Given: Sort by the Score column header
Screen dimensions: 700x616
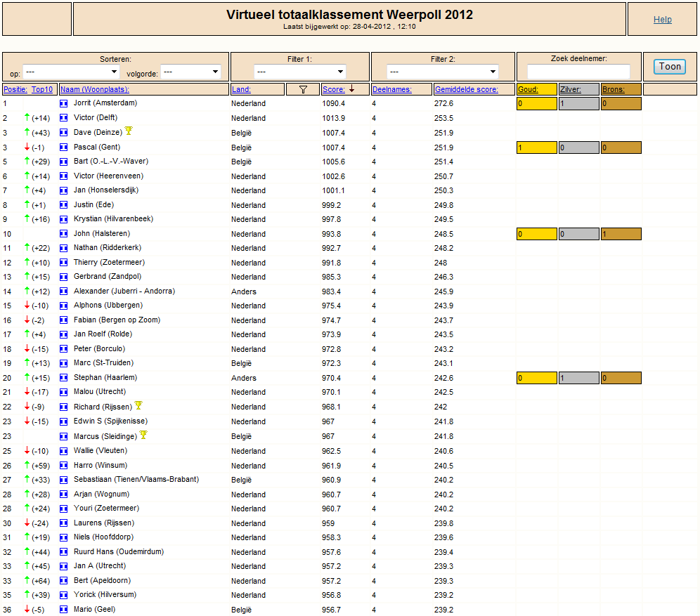Looking at the screenshot, I should click(334, 90).
